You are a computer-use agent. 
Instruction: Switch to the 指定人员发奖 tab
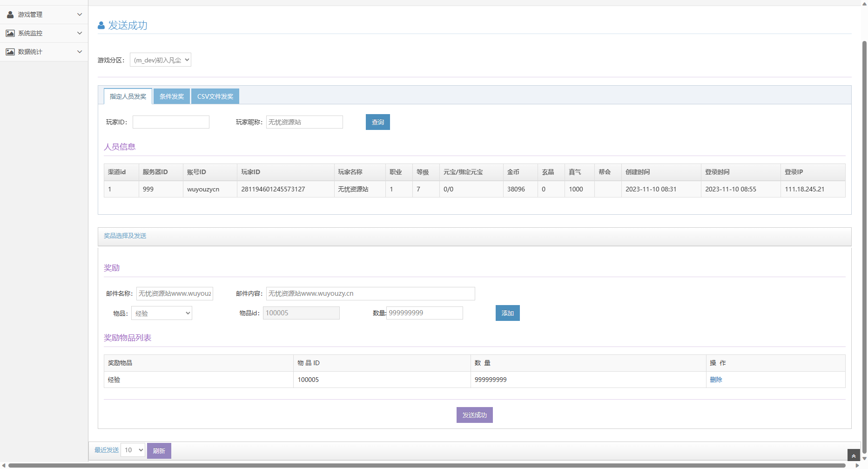click(x=128, y=96)
